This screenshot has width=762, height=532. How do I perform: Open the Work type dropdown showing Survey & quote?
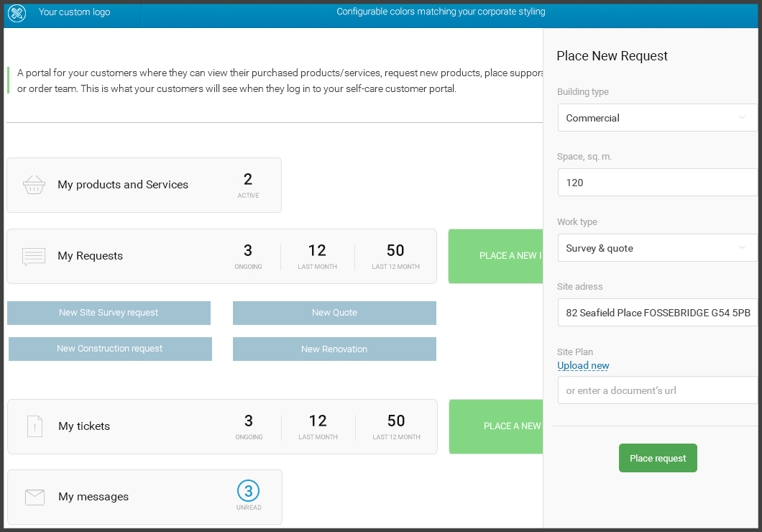tap(658, 247)
